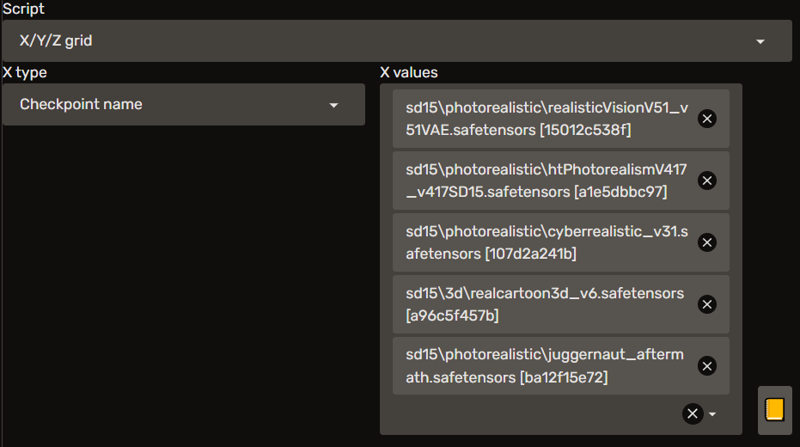Select the htPhotorealismV417_v417SD15.safetensors chip
The width and height of the screenshot is (800, 447).
pyautogui.click(x=561, y=181)
